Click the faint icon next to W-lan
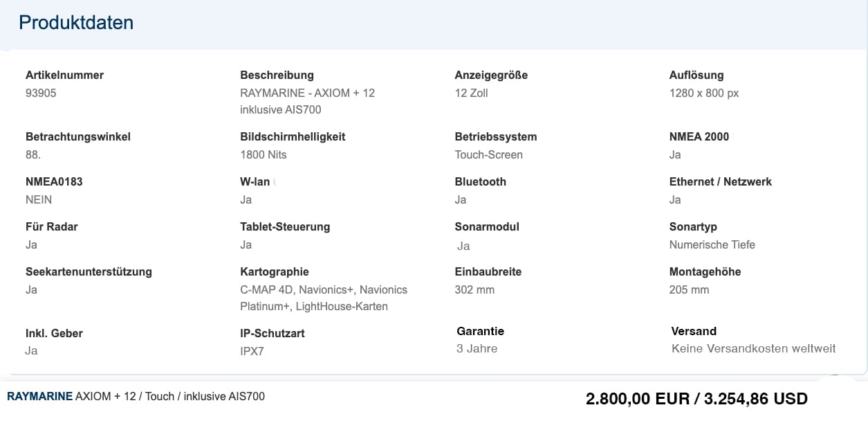This screenshot has width=868, height=430. click(x=275, y=182)
